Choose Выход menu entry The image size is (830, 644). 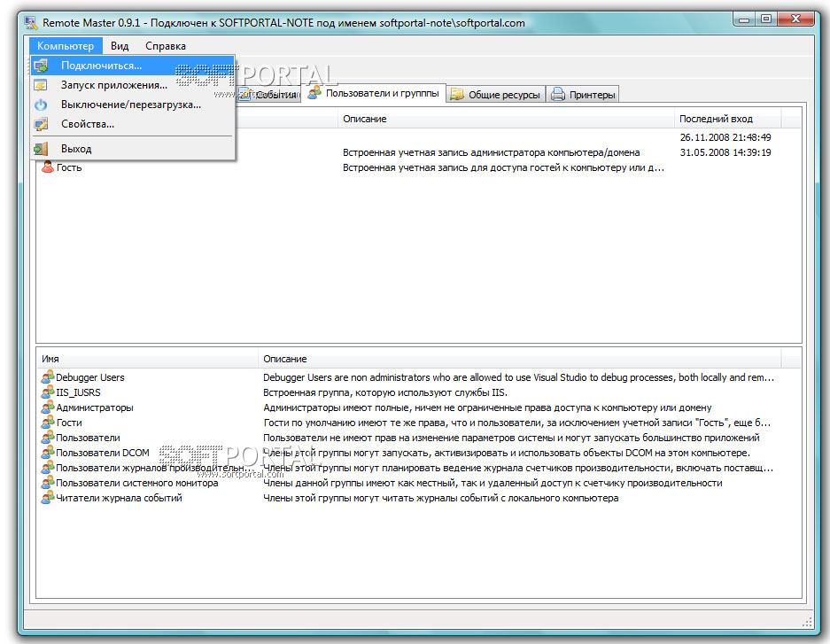[x=132, y=149]
